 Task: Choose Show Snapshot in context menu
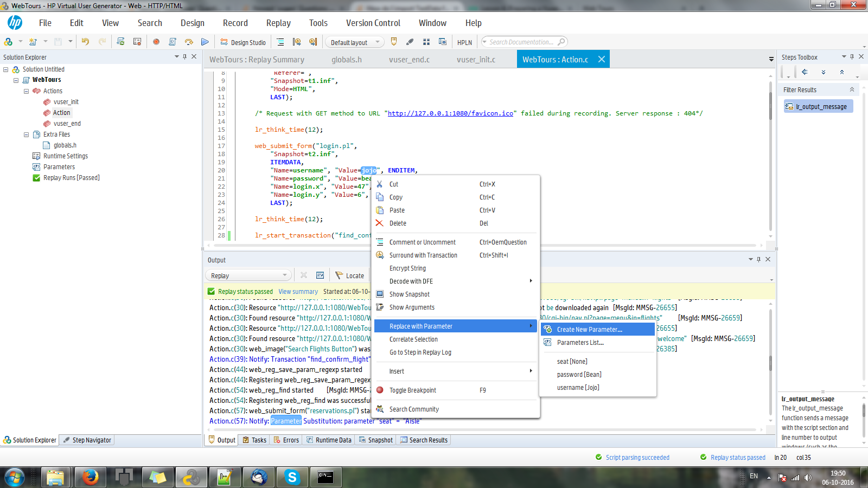coord(409,294)
